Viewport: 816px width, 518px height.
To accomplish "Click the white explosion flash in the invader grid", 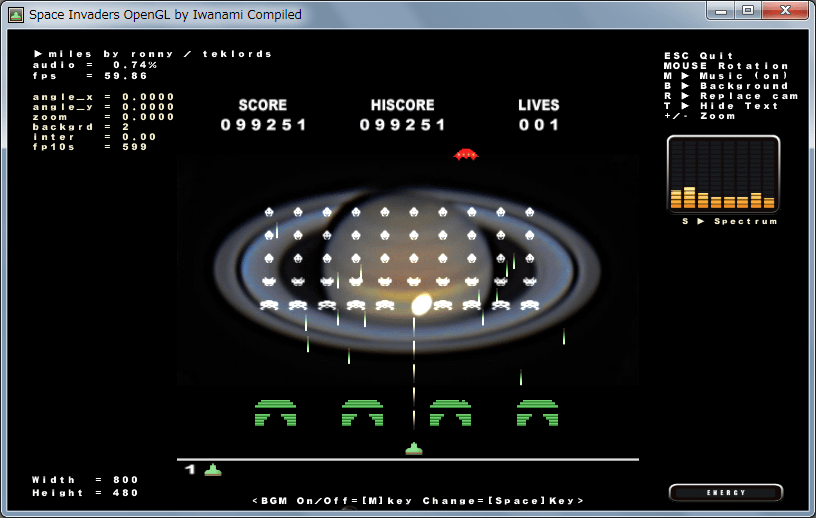I will [x=421, y=305].
